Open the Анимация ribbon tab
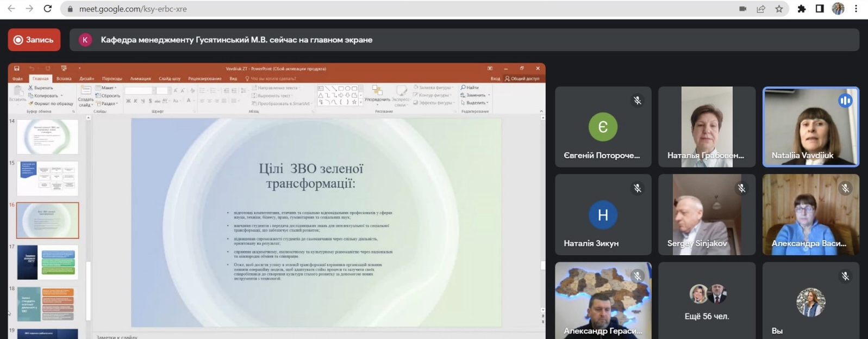This screenshot has height=339, width=868. [140, 78]
